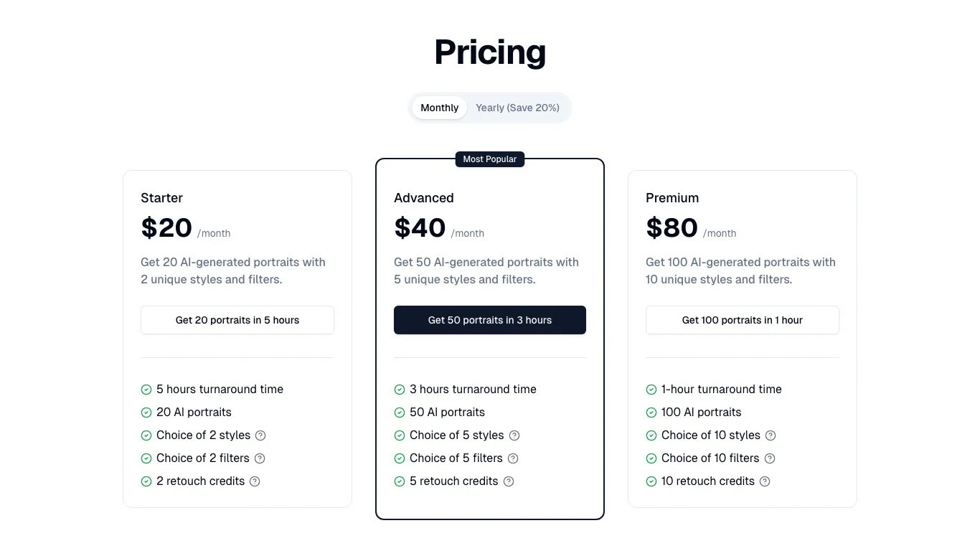Click the Pricing page heading
The image size is (980, 551).
(x=490, y=52)
